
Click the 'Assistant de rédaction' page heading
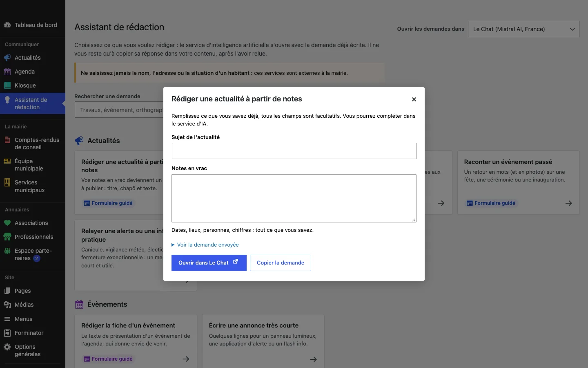pyautogui.click(x=119, y=27)
